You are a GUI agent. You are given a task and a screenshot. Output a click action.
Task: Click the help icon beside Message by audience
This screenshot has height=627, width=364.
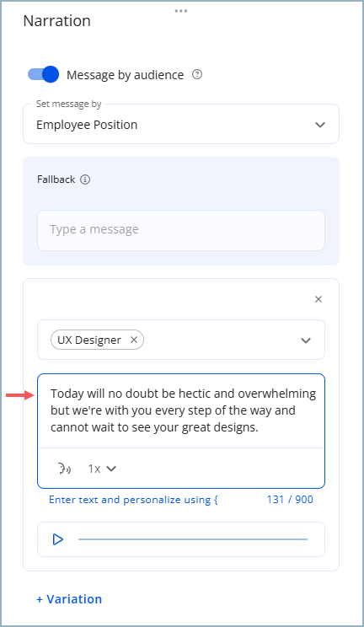197,74
